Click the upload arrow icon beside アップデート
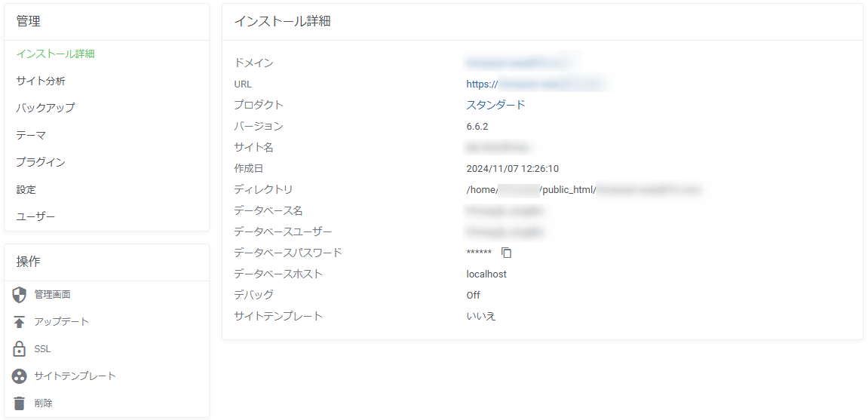 (x=20, y=322)
